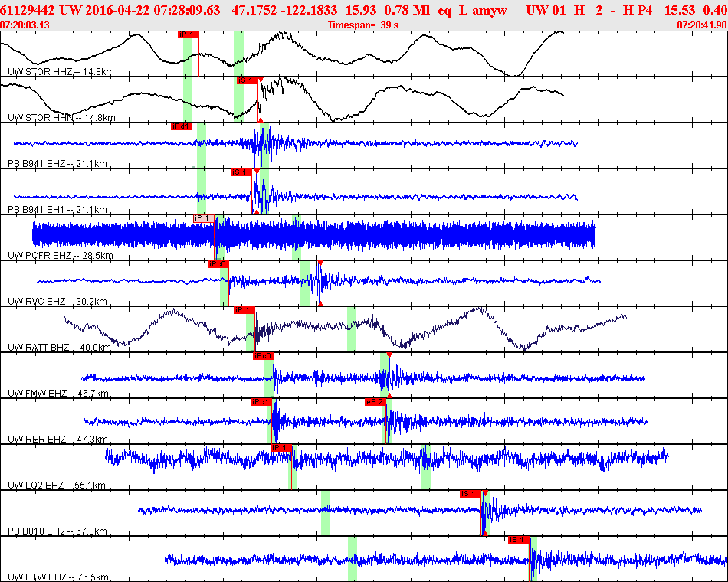The width and height of the screenshot is (728, 582).
Task: Select channel label PB B018 EH2 -- 67.0km
Action: (57, 531)
